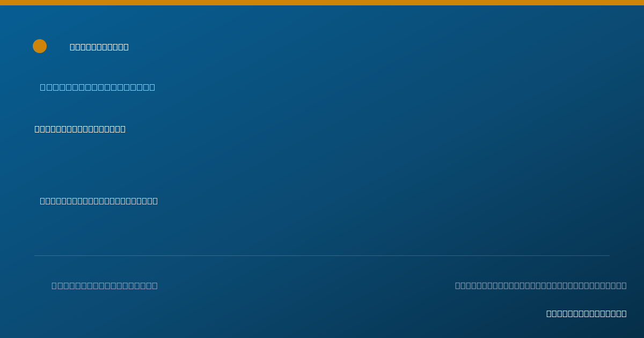Click the bold white headline text line
Image resolution: width=644 pixels, height=338 pixels.
[x=80, y=129]
